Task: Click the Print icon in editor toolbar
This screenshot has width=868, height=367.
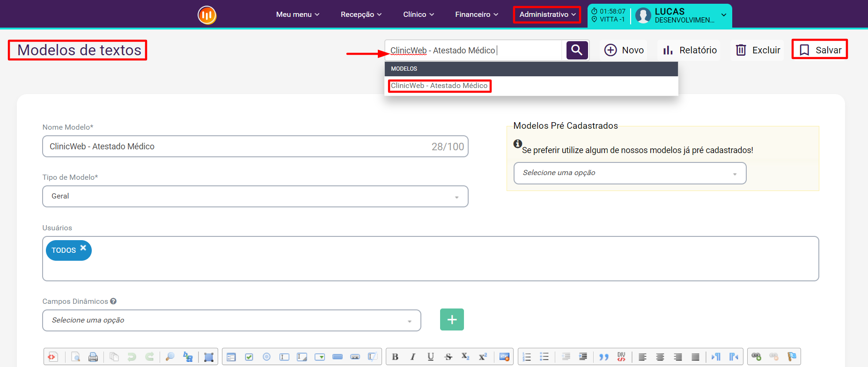Action: click(93, 357)
